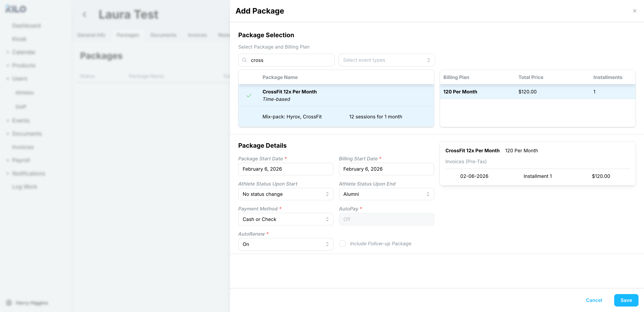The height and width of the screenshot is (312, 644).
Task: Click the search magnifier icon
Action: point(244,60)
